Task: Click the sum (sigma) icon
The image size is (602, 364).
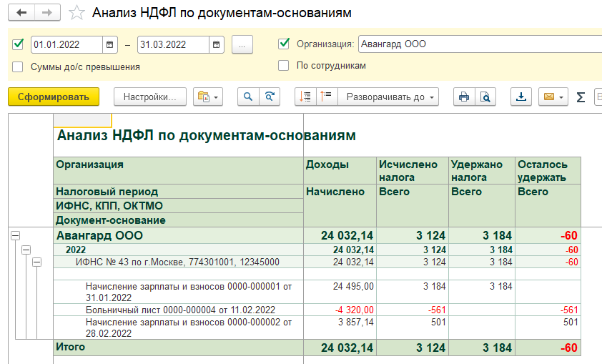Action: coord(581,97)
